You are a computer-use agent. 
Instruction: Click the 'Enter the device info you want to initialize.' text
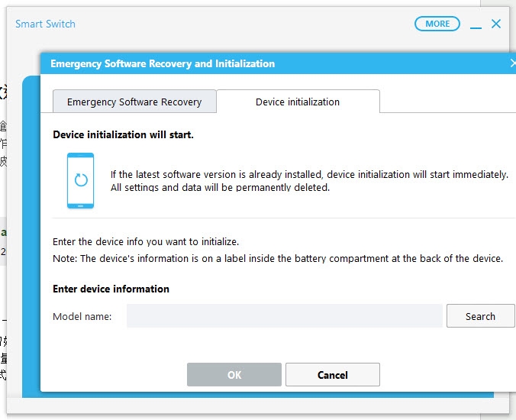146,241
